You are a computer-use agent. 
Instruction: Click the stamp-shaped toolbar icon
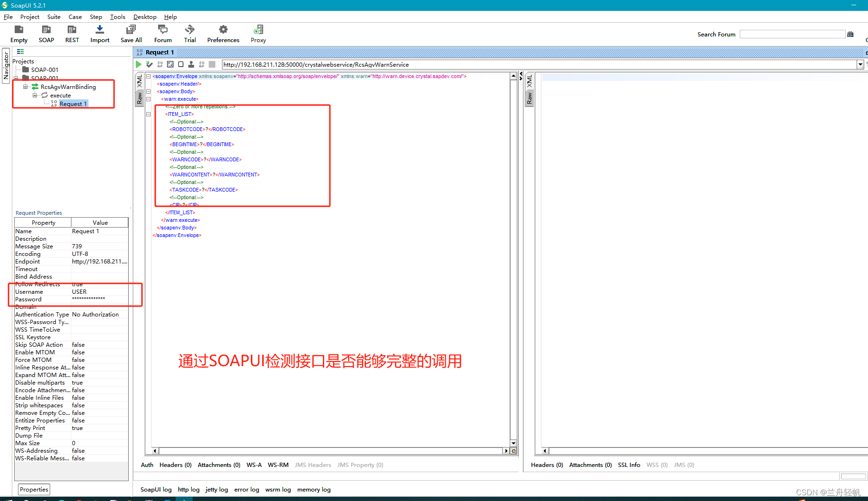[191, 64]
